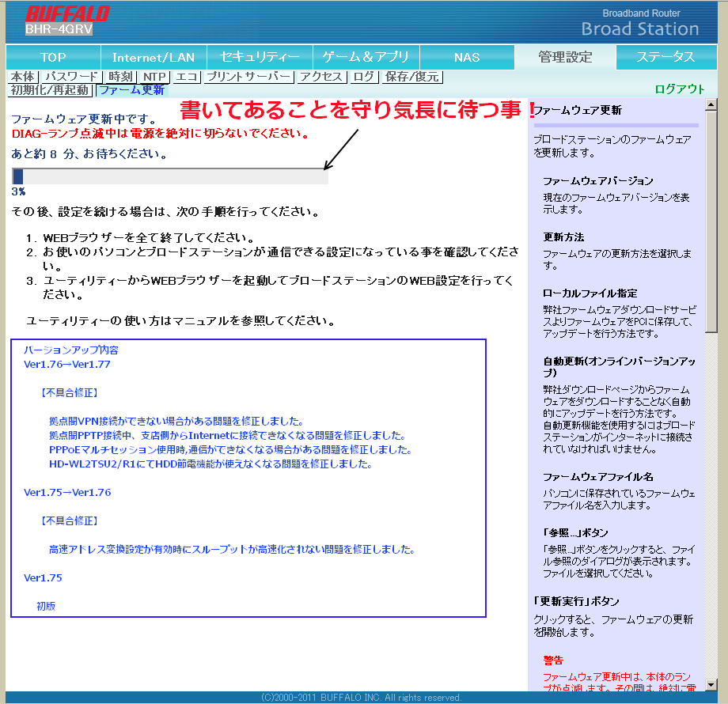The image size is (728, 704).
Task: Open the セキュリティー tab
Action: (x=260, y=57)
